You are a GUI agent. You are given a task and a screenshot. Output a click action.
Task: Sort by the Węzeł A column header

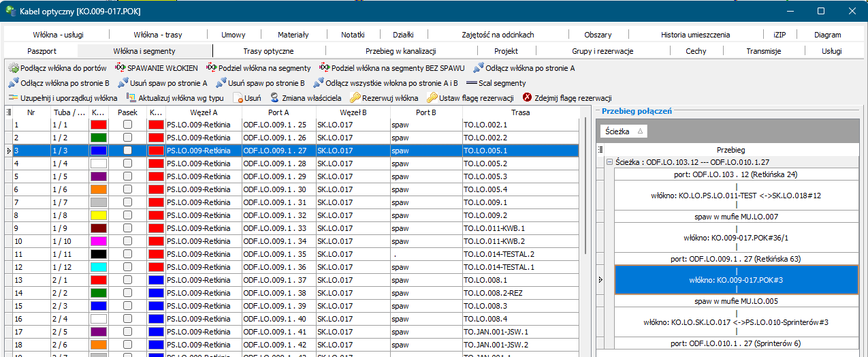tap(204, 112)
